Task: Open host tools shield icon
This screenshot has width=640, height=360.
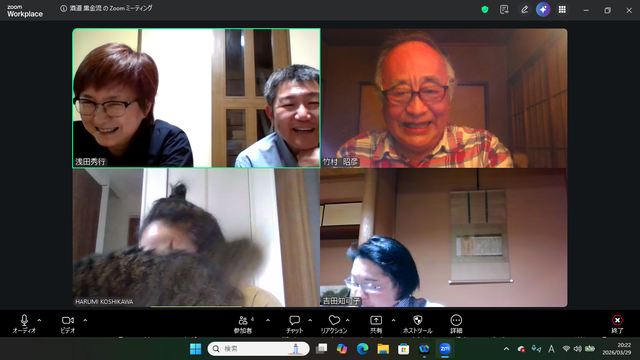Action: point(417,324)
